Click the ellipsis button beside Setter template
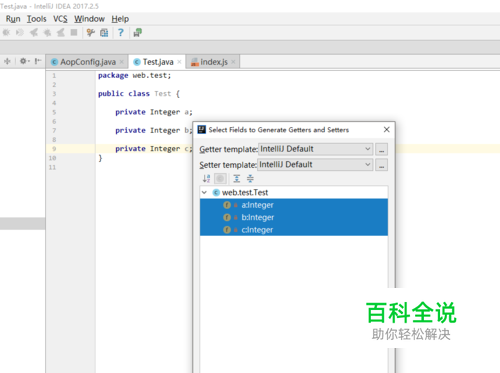The height and width of the screenshot is (373, 500). point(382,165)
